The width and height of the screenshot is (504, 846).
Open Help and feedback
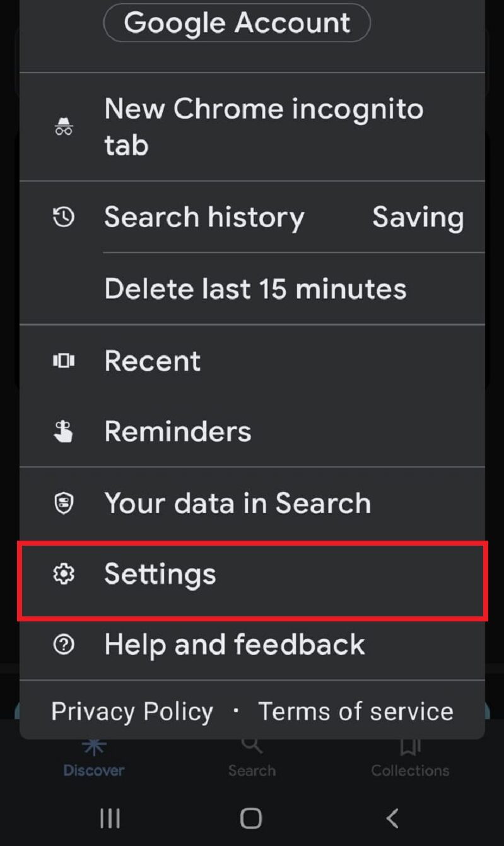pos(235,645)
